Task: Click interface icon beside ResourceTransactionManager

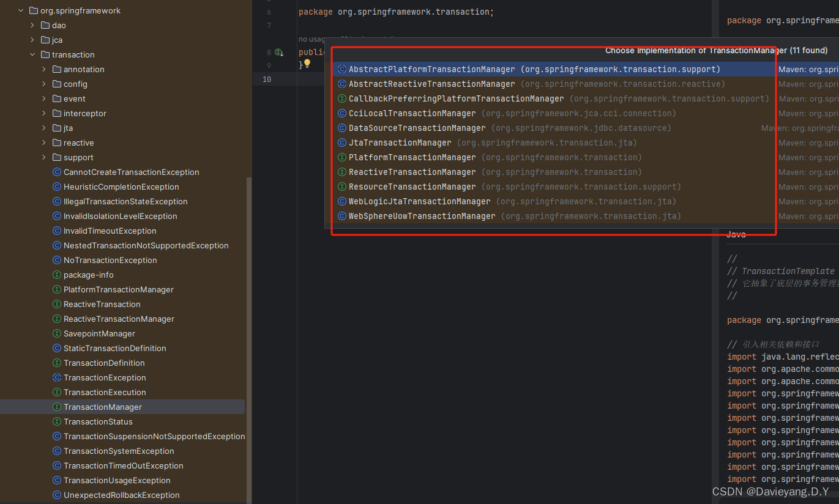Action: [x=342, y=187]
